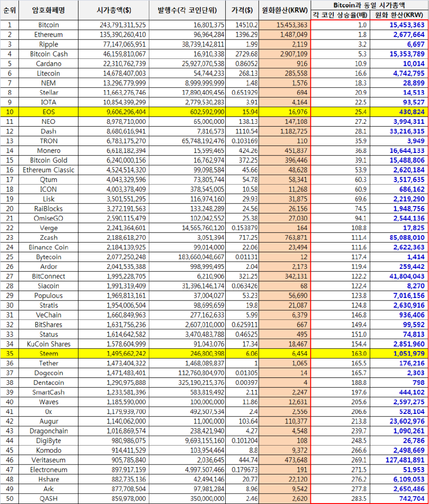Select NEO market cap 8,978,710,000
The height and width of the screenshot is (504, 429).
(114, 122)
